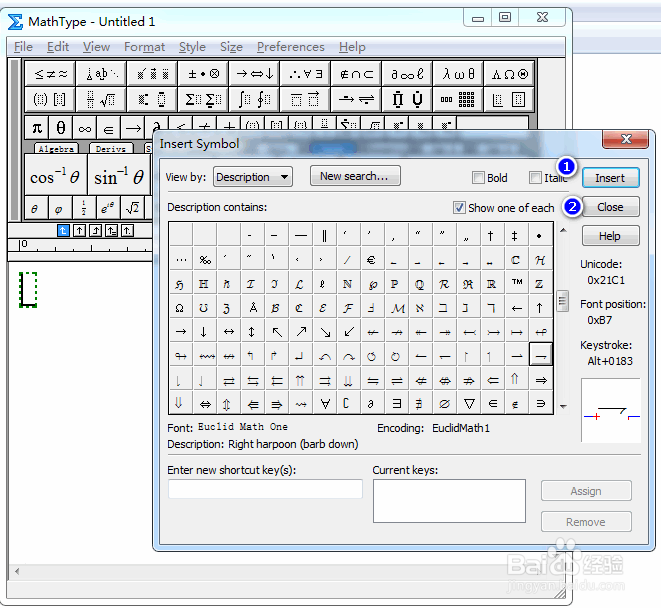Click the symbol grid scroll-up arrow

tap(563, 230)
